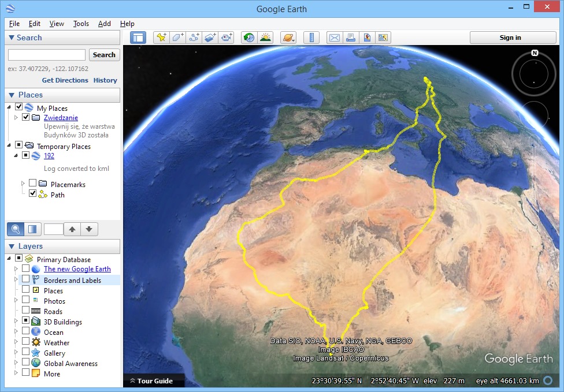Click the streaming status circle indicator
The image size is (564, 392).
pyautogui.click(x=548, y=380)
